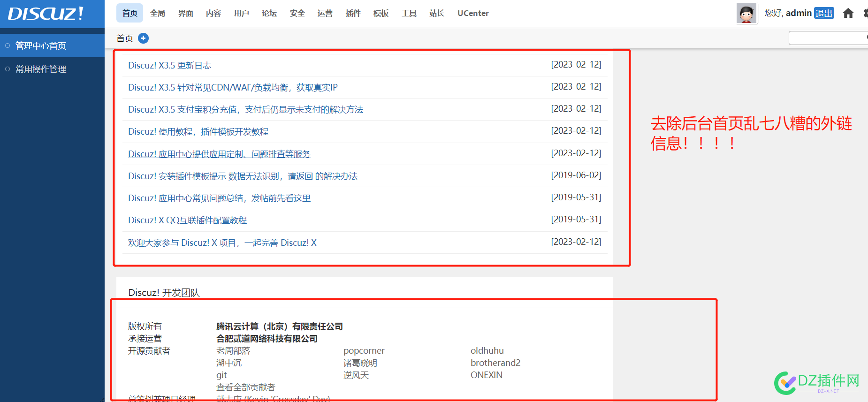The image size is (868, 402).
Task: Open the 支付宝积分充值 解决方法 link
Action: tap(246, 109)
